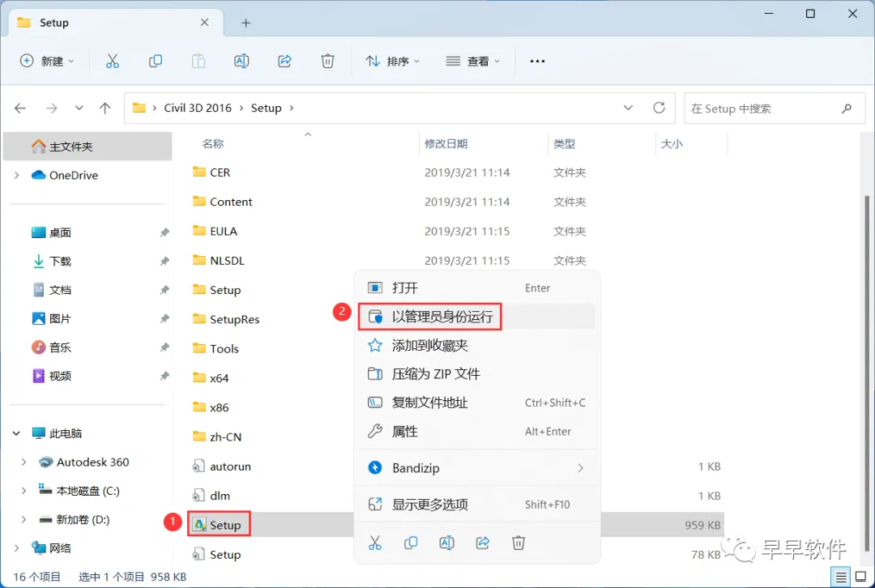Screen dimensions: 875x588
Task: Open the 新建 (New) dropdown
Action: [x=47, y=61]
